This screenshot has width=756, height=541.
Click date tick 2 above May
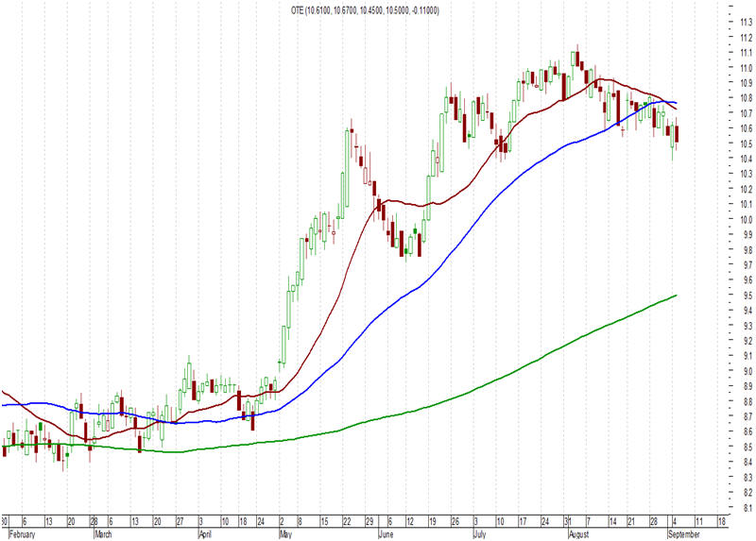point(282,522)
